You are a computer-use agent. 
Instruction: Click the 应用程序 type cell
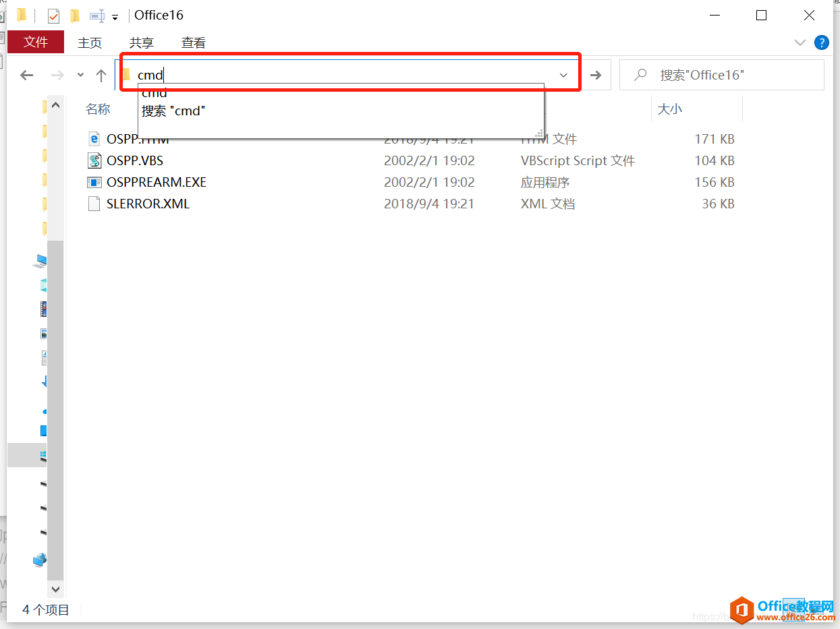(x=545, y=182)
